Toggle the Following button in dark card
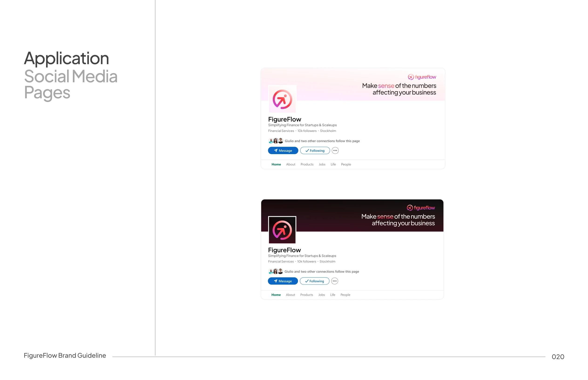This screenshot has height=380, width=588. point(314,281)
